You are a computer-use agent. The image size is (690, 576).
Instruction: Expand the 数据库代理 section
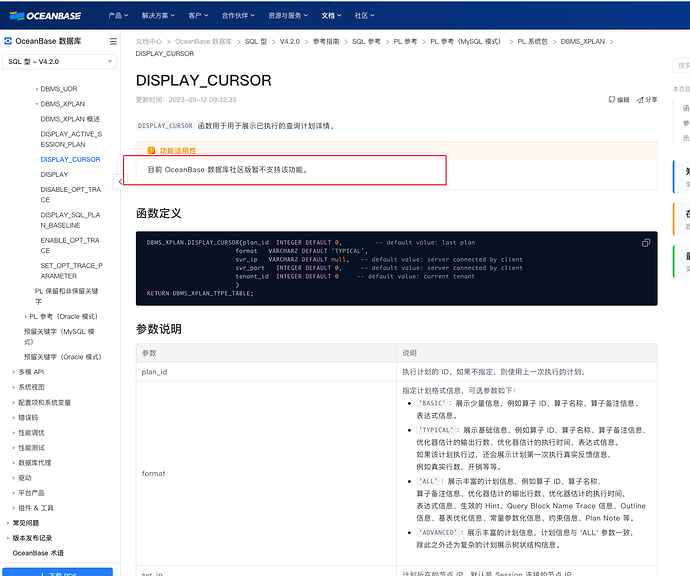pos(32,463)
